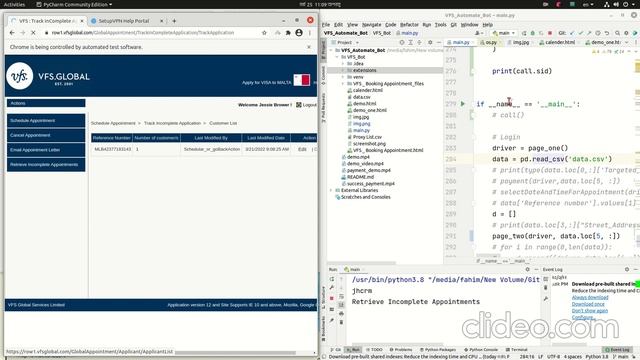640x360 pixels.
Task: Open the main run configuration dropdown
Action: click(503, 33)
